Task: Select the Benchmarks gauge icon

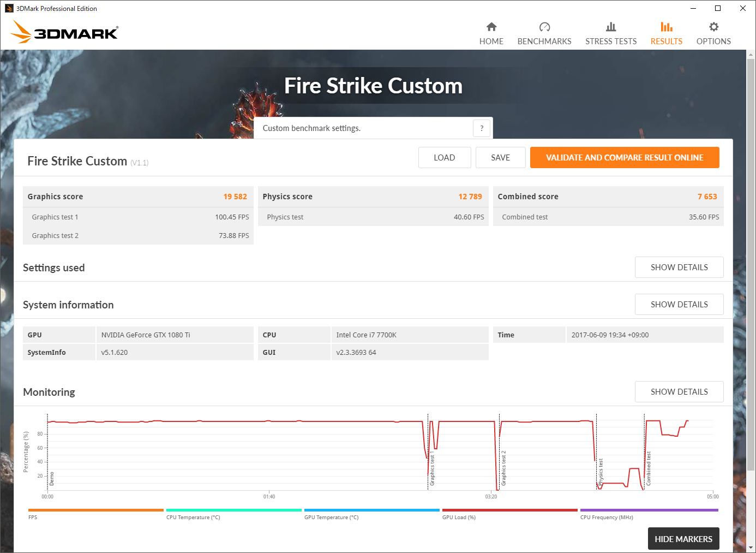Action: [544, 31]
